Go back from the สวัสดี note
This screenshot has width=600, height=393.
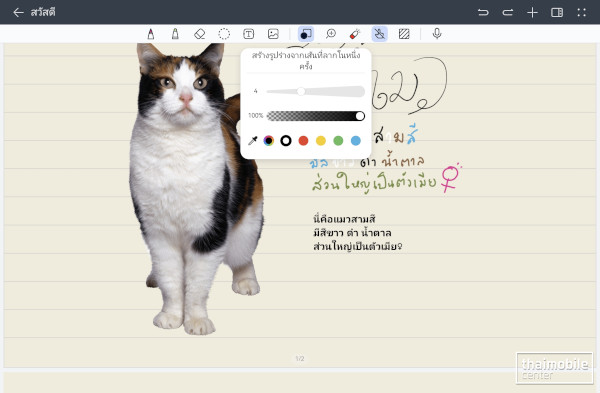18,12
